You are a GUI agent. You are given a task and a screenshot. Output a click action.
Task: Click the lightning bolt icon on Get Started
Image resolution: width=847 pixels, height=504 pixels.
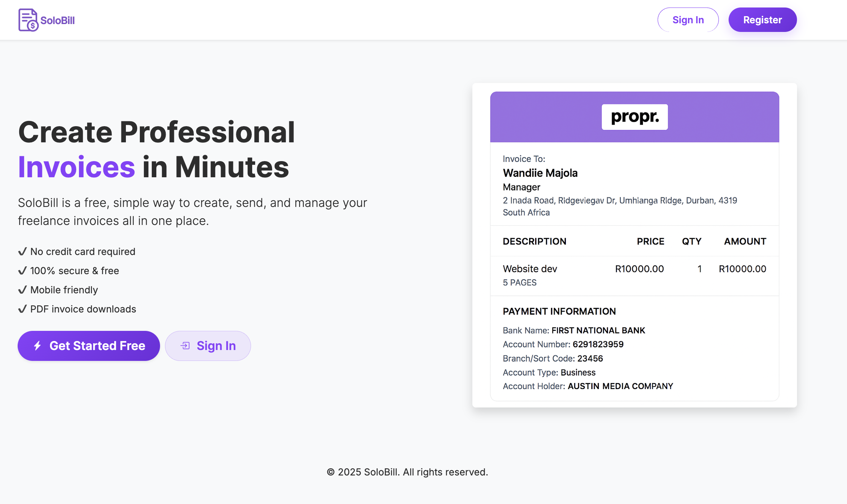tap(37, 346)
